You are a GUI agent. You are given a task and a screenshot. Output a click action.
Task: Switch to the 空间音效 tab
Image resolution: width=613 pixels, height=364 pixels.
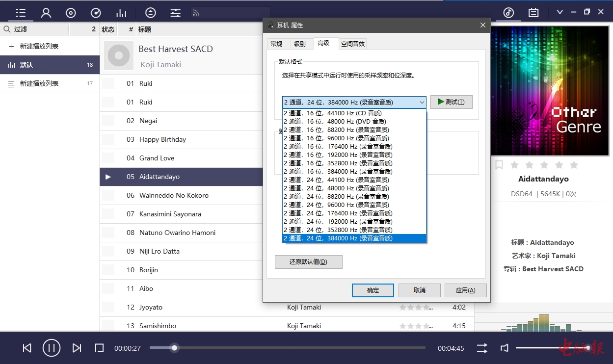tap(353, 44)
